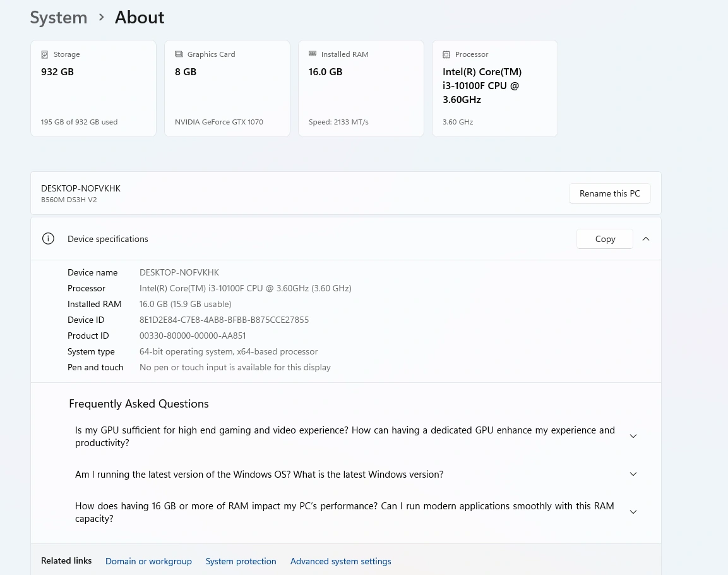Click the Device specifications info icon
Image resolution: width=728 pixels, height=575 pixels.
click(48, 239)
